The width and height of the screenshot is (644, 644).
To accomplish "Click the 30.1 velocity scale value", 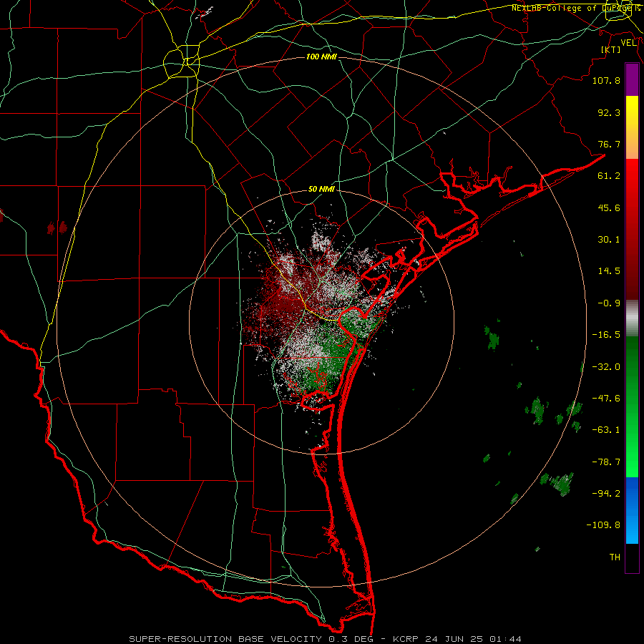I will coord(609,240).
